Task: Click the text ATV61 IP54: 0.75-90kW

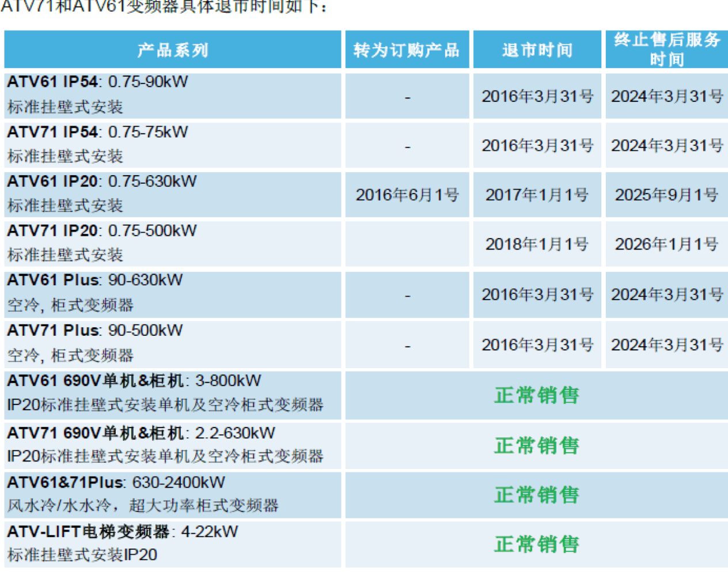Action: [x=98, y=82]
